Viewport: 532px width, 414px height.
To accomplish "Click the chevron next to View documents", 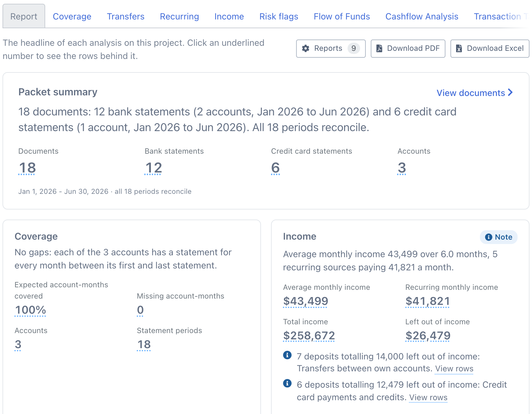I will click(x=510, y=93).
